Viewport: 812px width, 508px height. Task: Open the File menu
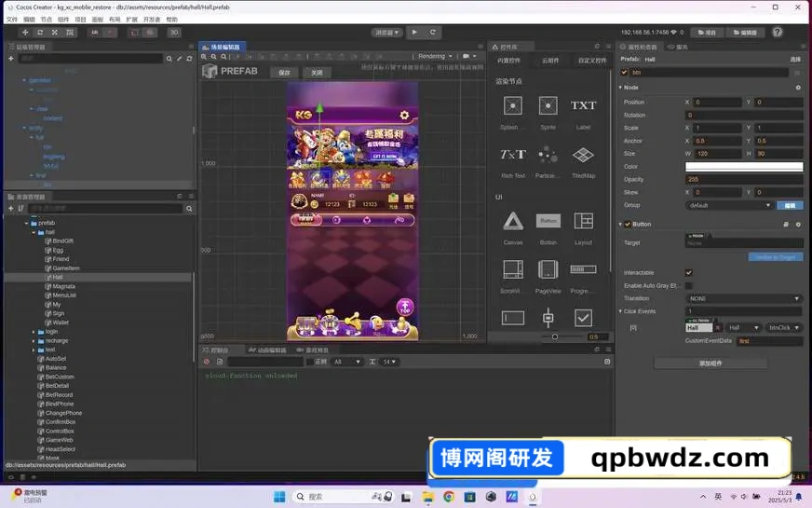11,20
